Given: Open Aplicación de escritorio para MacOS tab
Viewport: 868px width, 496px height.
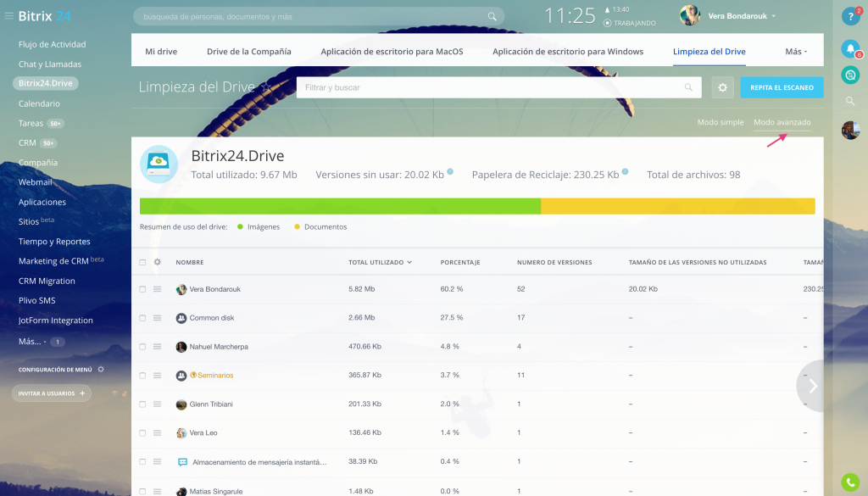Looking at the screenshot, I should pos(392,52).
